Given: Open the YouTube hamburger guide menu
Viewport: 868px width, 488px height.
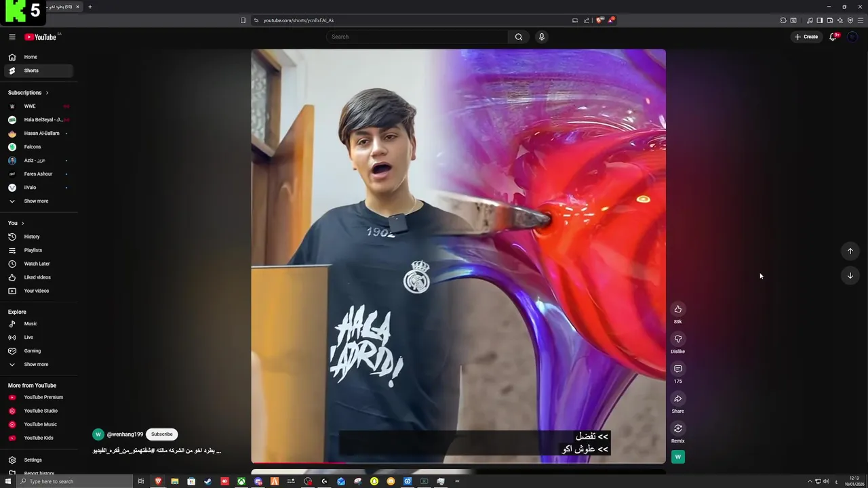Looking at the screenshot, I should pyautogui.click(x=12, y=37).
